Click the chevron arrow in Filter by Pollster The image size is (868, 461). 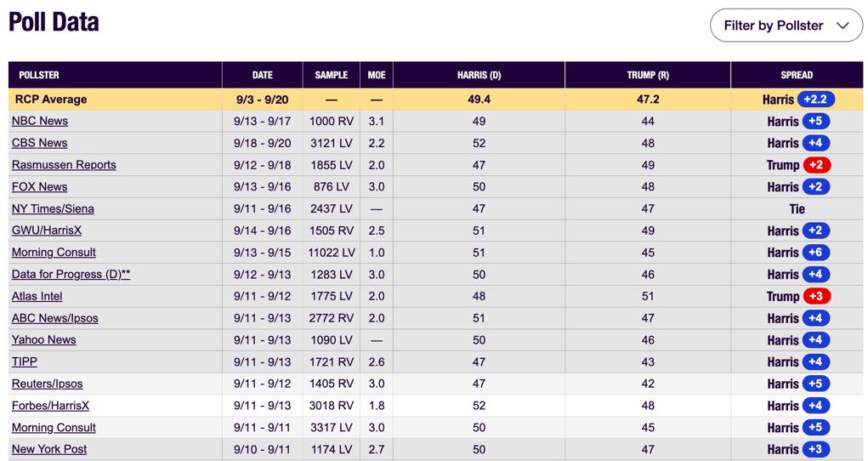[x=842, y=26]
